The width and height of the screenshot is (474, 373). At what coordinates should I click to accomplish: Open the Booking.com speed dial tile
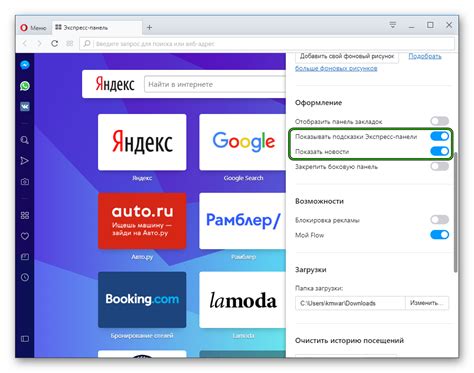click(142, 299)
